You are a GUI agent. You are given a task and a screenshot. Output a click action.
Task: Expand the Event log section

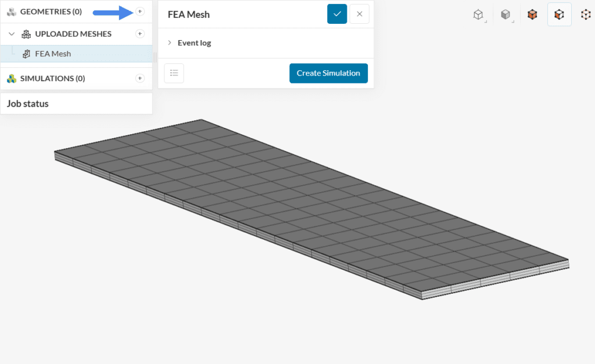pos(169,42)
